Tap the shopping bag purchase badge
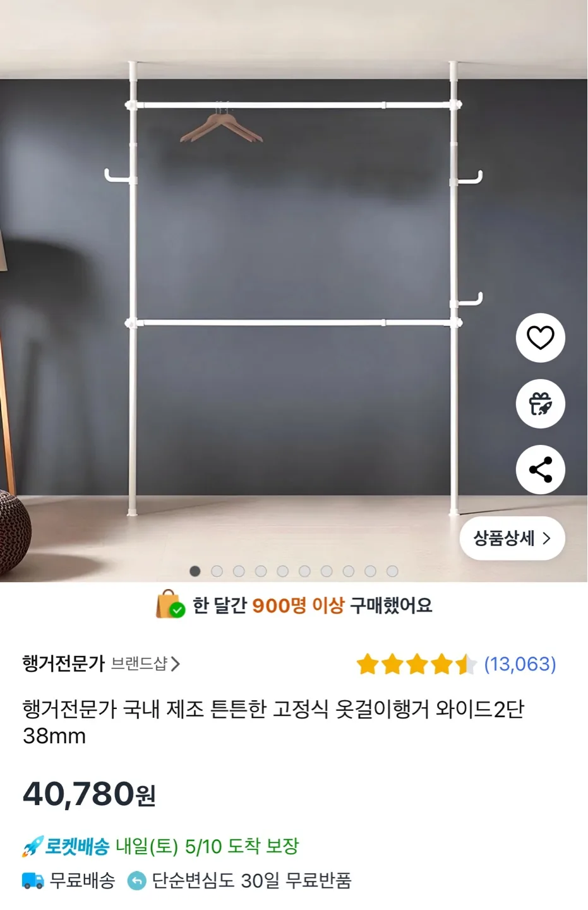588x910 pixels. click(x=170, y=605)
